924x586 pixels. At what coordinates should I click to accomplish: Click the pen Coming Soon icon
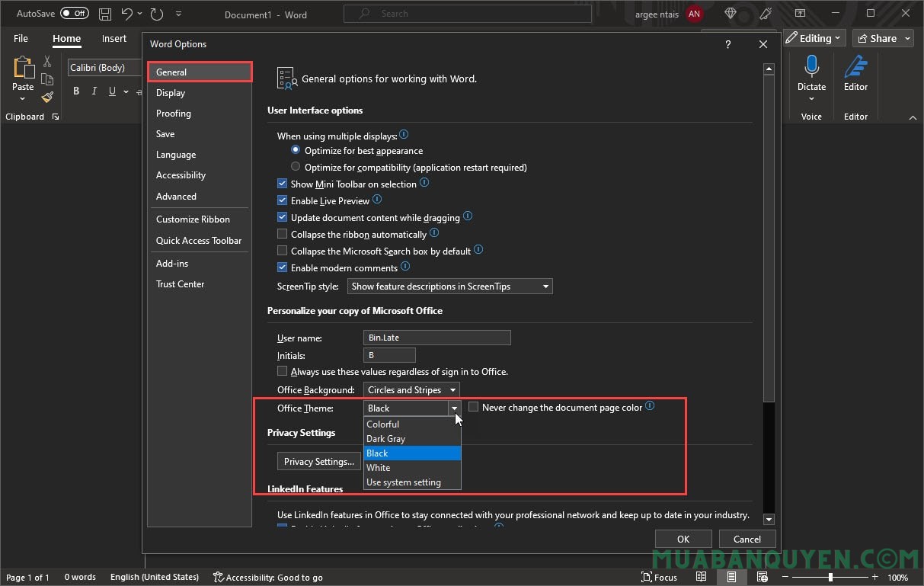pyautogui.click(x=766, y=14)
